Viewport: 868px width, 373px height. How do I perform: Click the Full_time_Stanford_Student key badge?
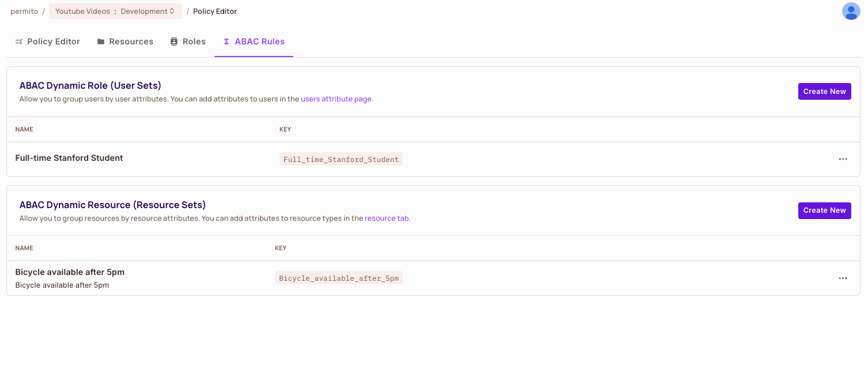click(341, 160)
